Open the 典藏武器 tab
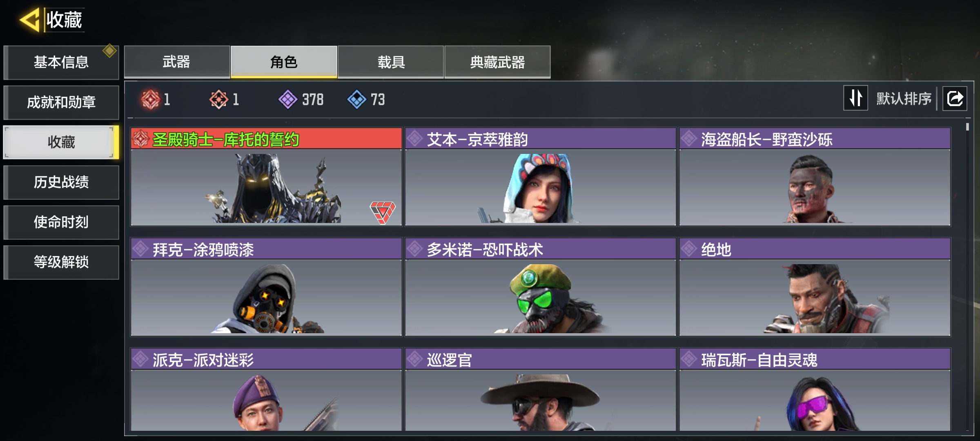 [497, 62]
